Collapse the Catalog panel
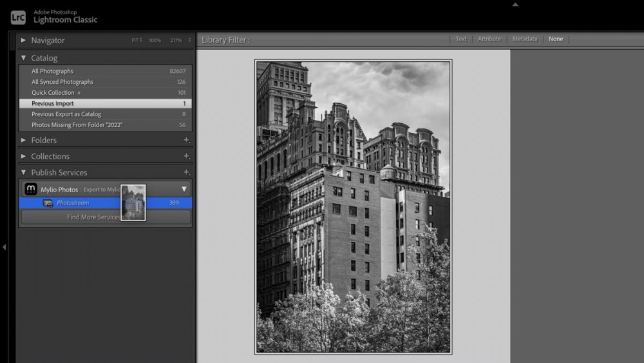The width and height of the screenshot is (644, 363). point(23,58)
